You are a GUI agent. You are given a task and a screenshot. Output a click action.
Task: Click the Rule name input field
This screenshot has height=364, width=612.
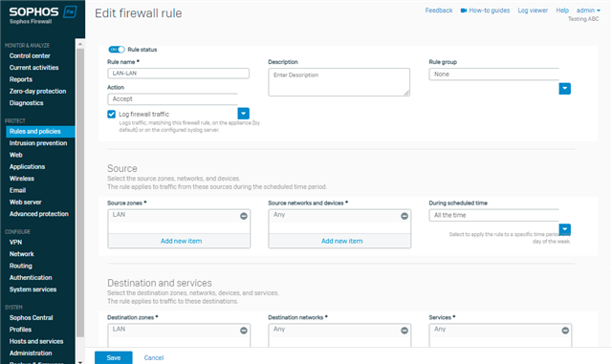coord(179,74)
